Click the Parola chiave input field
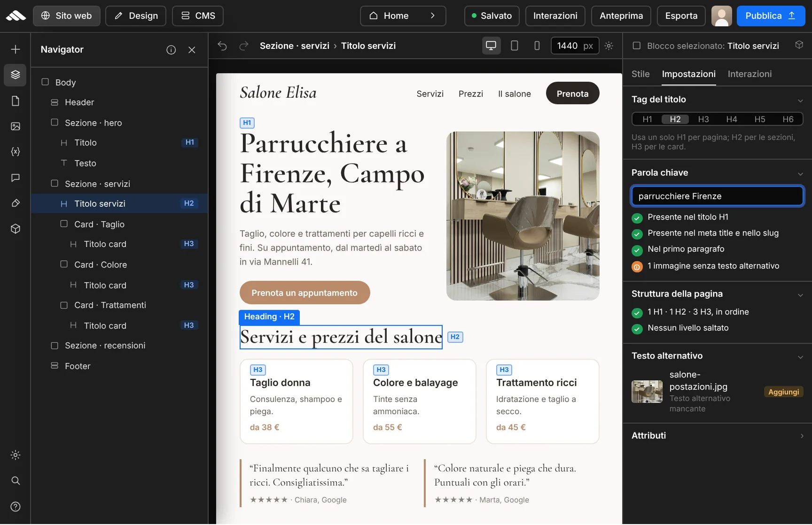 point(717,196)
